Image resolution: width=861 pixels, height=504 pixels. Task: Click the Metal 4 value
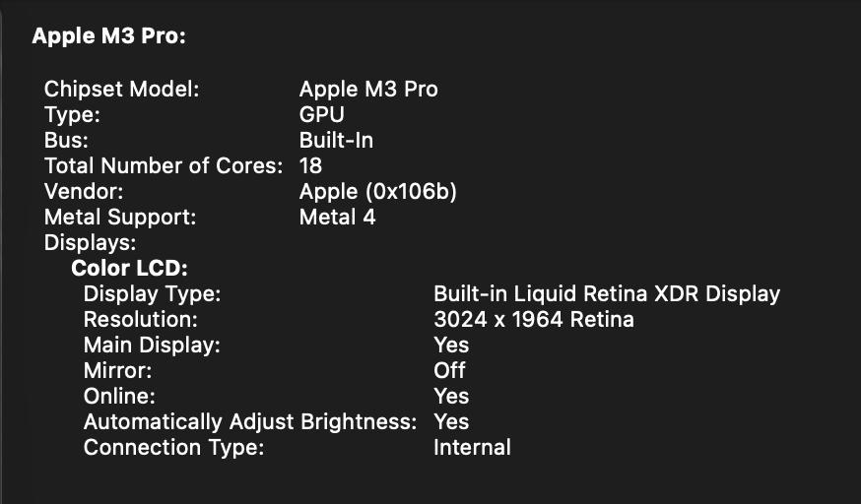[337, 217]
